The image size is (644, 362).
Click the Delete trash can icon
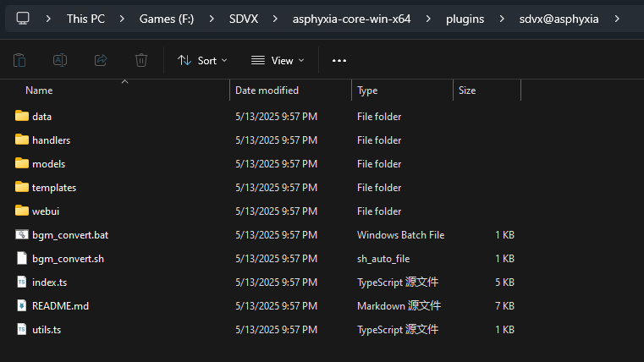pyautogui.click(x=141, y=60)
